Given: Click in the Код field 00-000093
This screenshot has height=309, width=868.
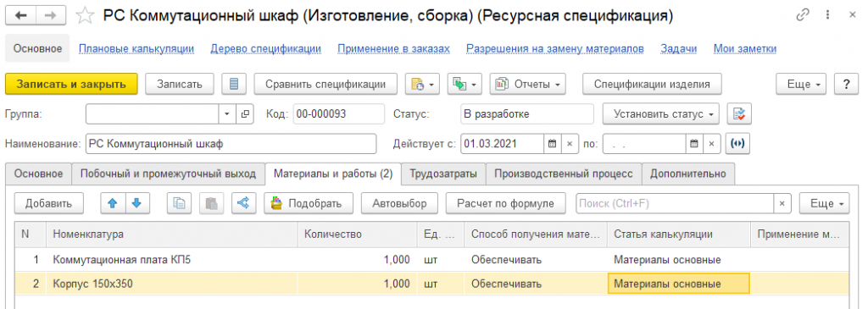Looking at the screenshot, I should (x=338, y=114).
